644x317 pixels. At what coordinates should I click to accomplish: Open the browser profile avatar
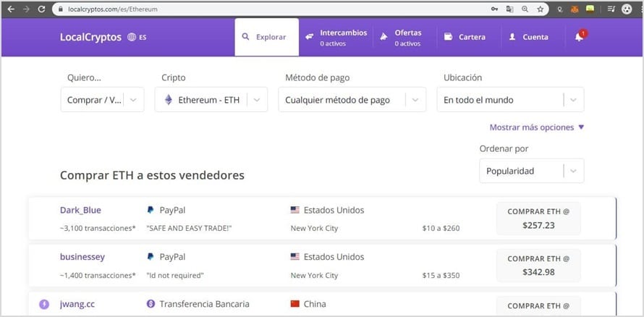pyautogui.click(x=627, y=9)
